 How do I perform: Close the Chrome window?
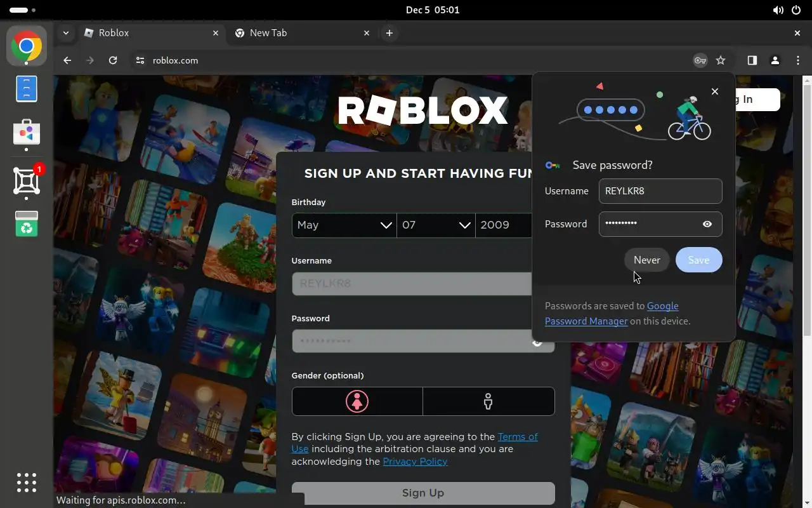click(x=797, y=33)
